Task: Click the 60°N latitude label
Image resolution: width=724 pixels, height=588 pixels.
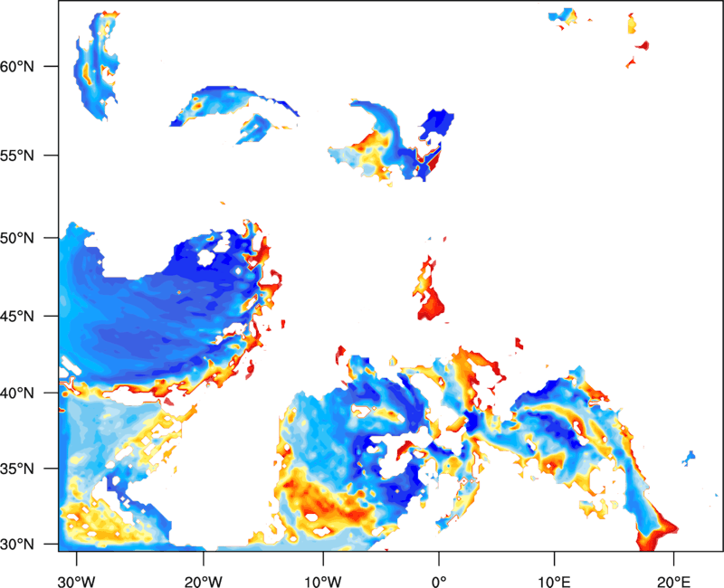Action: coord(17,66)
